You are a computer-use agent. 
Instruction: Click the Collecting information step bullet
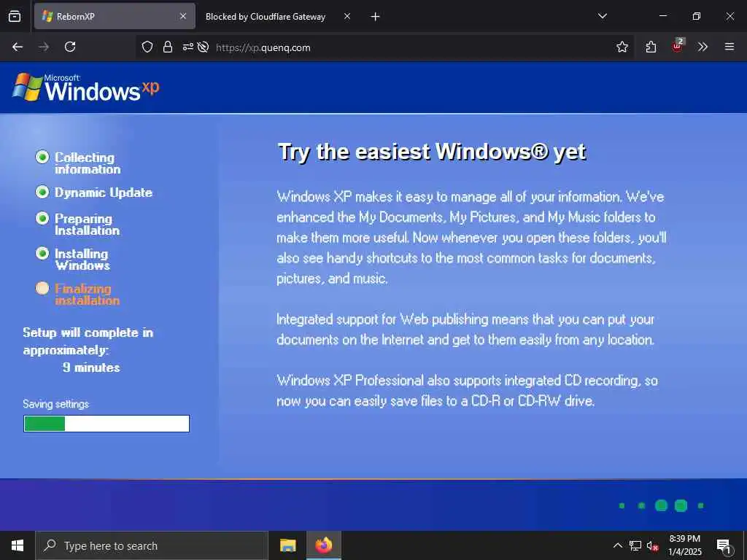coord(42,157)
